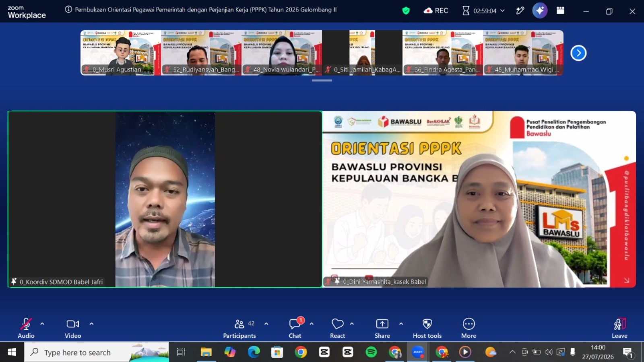Open the media player taskbar icon

465,352
